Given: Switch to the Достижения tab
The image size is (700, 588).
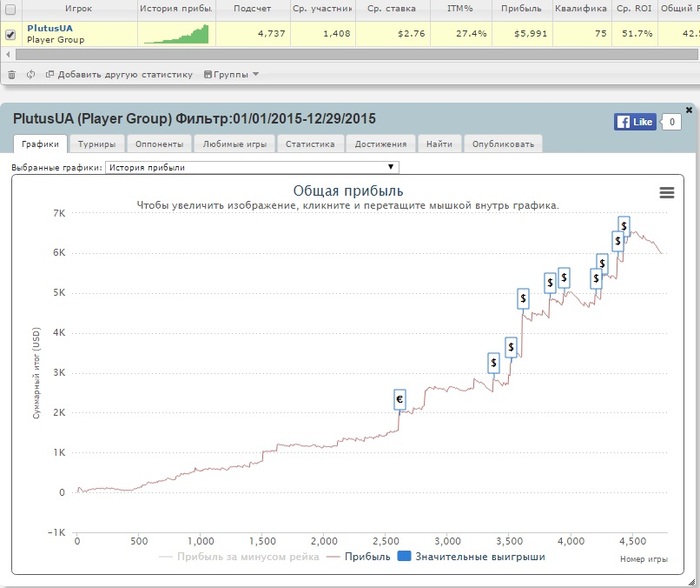Looking at the screenshot, I should tap(381, 144).
